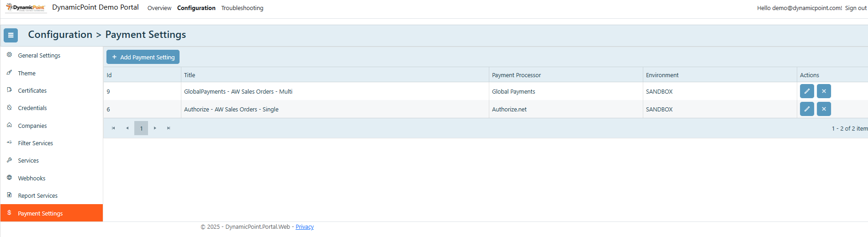Click the Id 6 cell

point(142,109)
